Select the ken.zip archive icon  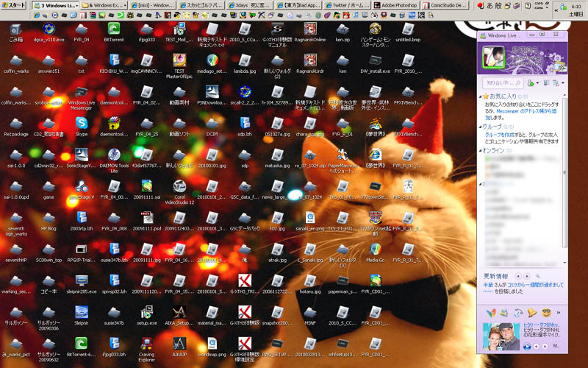(343, 32)
